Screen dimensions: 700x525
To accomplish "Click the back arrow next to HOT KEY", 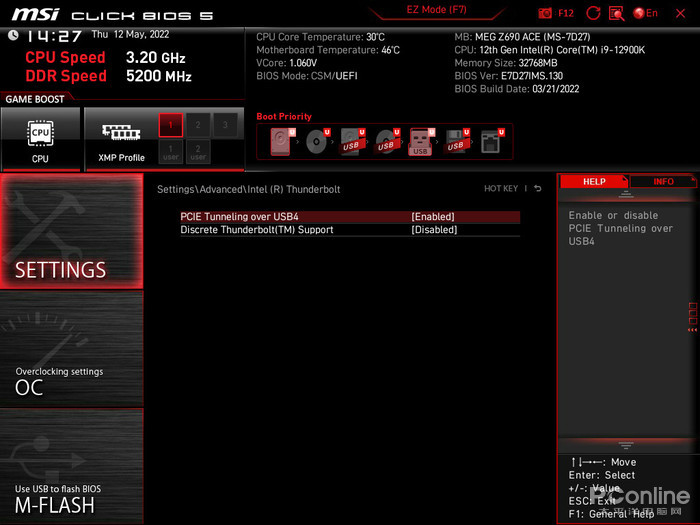I will [538, 189].
